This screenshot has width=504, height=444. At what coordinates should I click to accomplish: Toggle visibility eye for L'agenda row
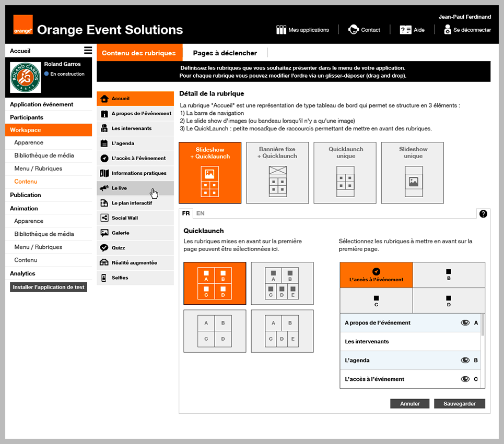[x=465, y=361]
